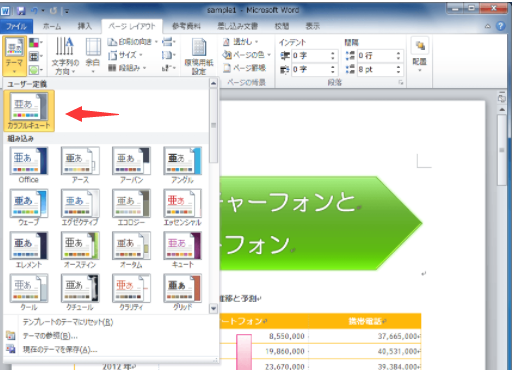The width and height of the screenshot is (514, 373).
Task: Click theme gallery scroll down arrow
Action: tap(214, 309)
